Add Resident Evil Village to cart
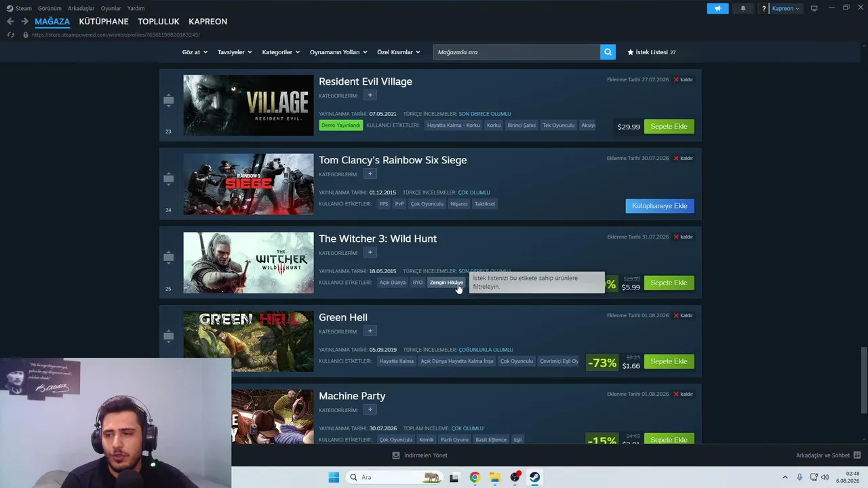868x488 pixels. (669, 127)
